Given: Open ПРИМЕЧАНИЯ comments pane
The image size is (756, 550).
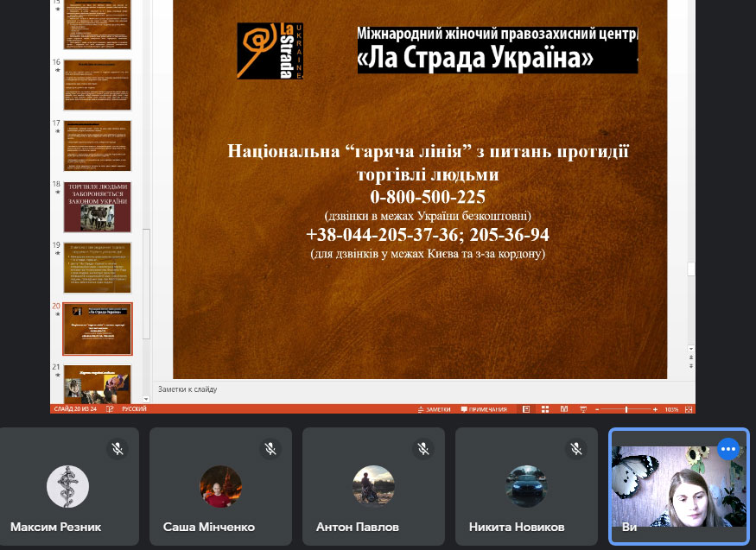Looking at the screenshot, I should tap(484, 409).
